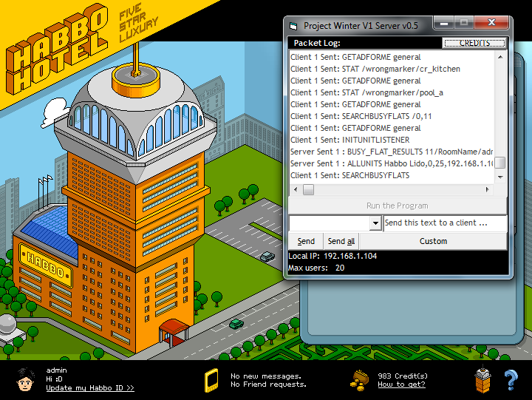Click the Habbo Hotel logo
The height and width of the screenshot is (400, 532).
click(57, 49)
